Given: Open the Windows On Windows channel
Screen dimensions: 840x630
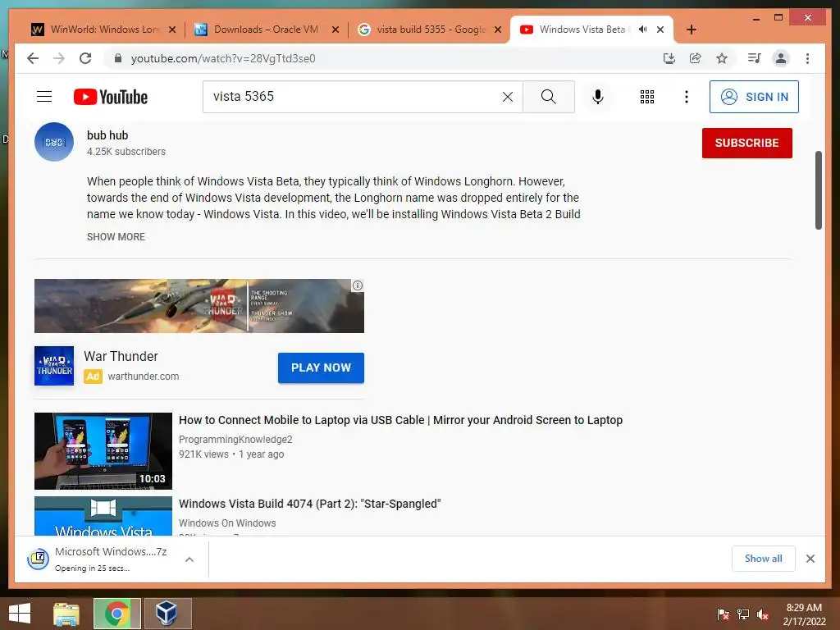Looking at the screenshot, I should click(227, 523).
